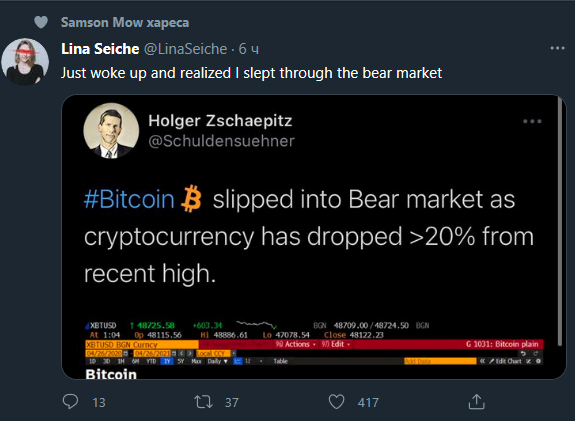575x421 pixels.
Task: Click Holger Zschaepitz's profile picture
Action: click(111, 131)
